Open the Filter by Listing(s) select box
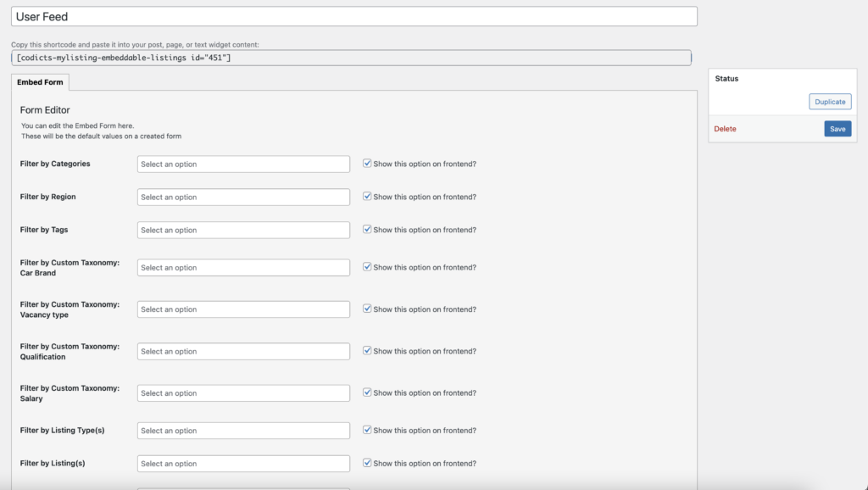868x490 pixels. coord(243,464)
